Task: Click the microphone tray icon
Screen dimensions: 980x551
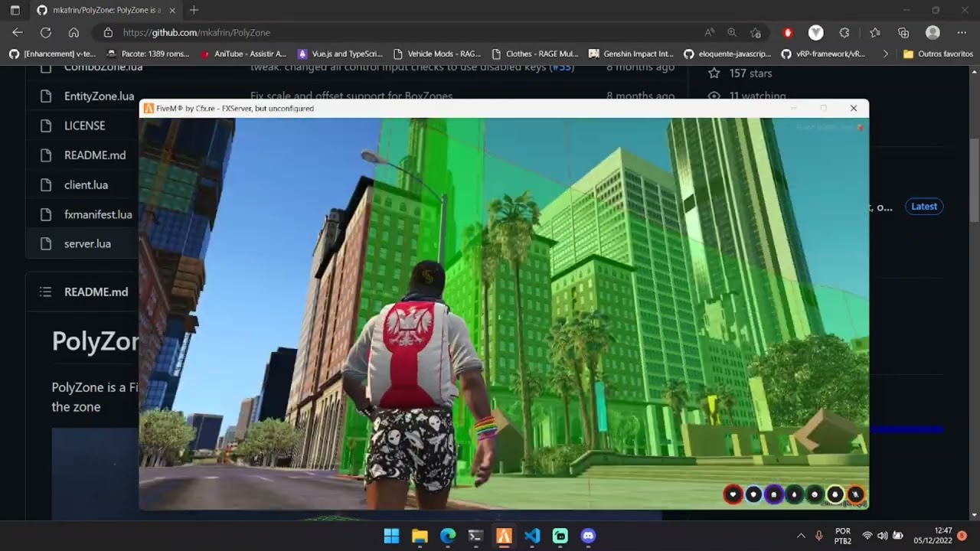Action: 819,536
